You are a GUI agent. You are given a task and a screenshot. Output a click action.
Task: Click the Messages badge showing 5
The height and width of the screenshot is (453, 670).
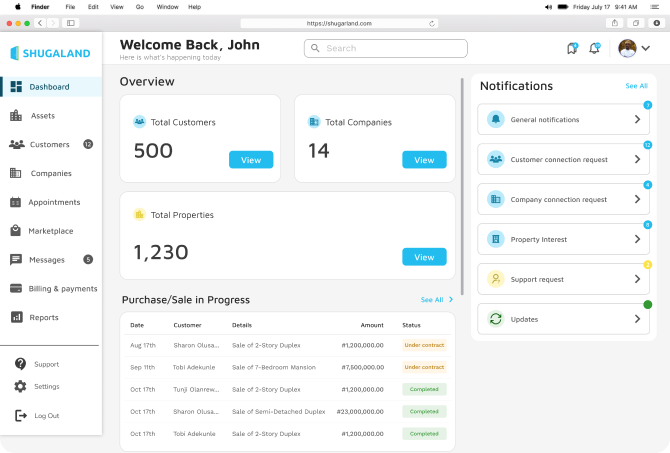coord(88,259)
